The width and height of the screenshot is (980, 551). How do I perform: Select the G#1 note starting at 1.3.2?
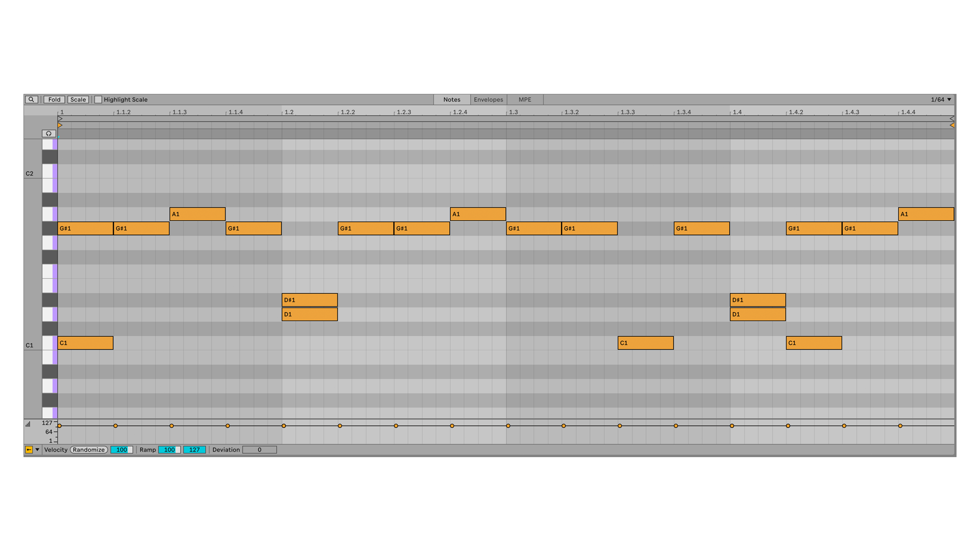(x=590, y=228)
